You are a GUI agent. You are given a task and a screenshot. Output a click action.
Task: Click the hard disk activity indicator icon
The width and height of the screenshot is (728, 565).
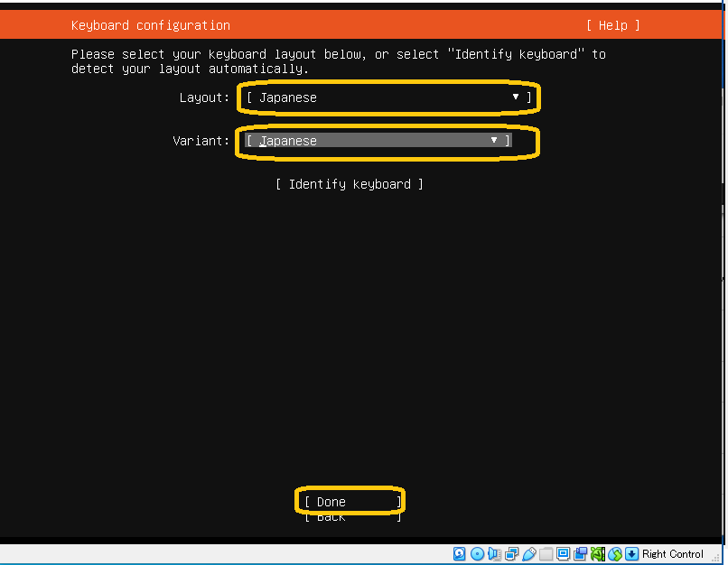[460, 554]
